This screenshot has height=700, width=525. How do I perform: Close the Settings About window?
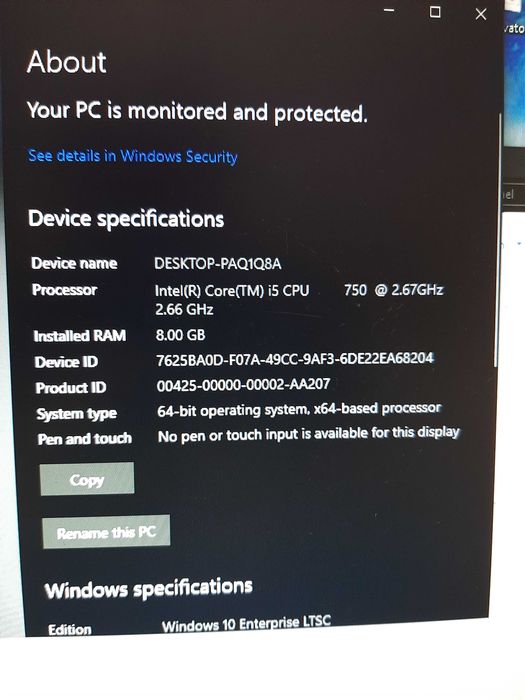(x=481, y=14)
